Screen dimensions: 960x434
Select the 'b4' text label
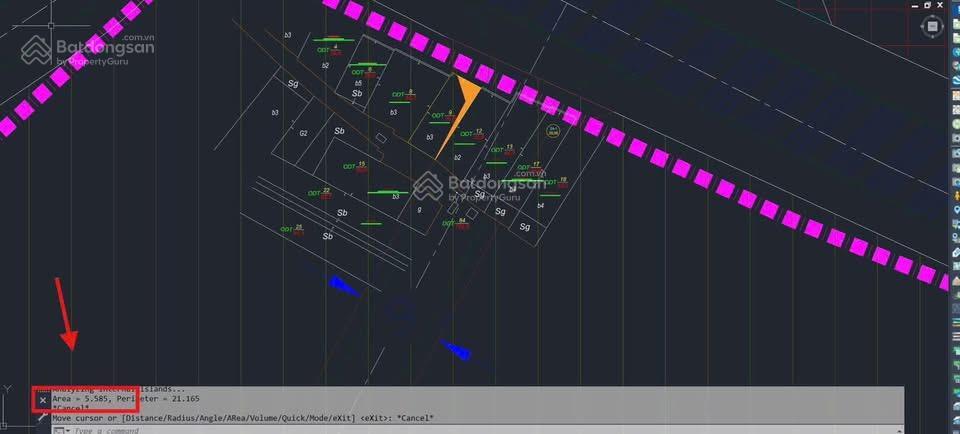point(541,206)
